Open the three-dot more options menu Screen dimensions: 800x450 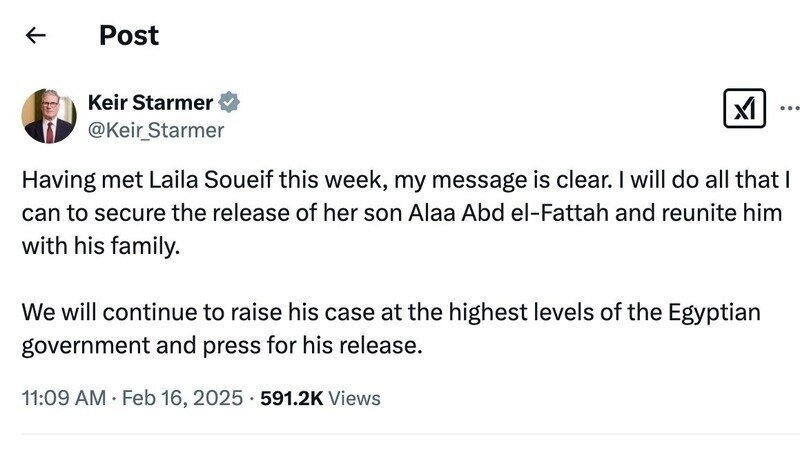789,108
